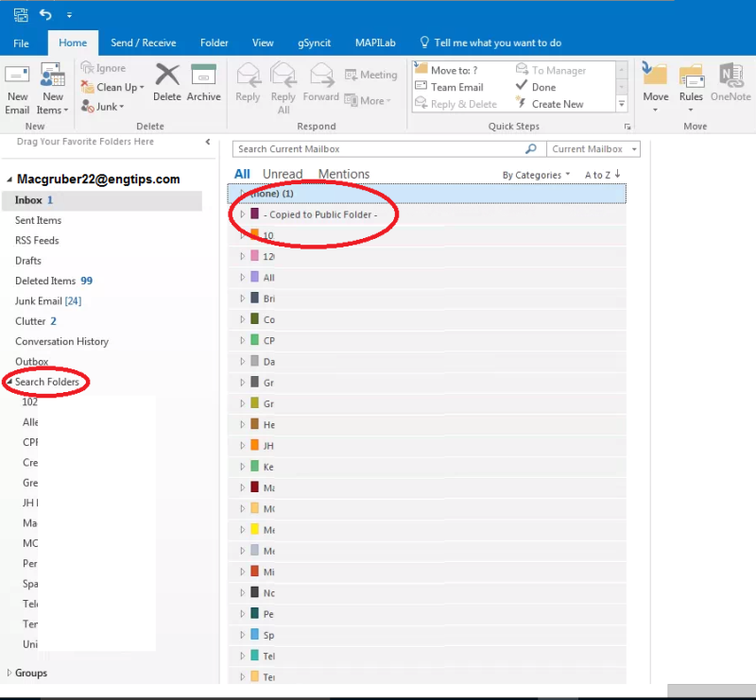Open the Junk dropdown
This screenshot has width=756, height=700.
coord(103,107)
